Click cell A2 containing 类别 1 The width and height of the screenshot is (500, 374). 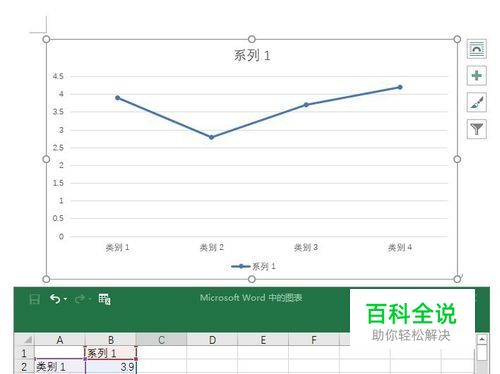click(x=60, y=367)
